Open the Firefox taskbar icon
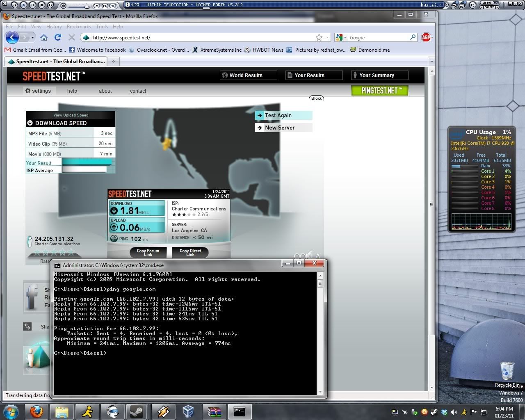The width and height of the screenshot is (525, 420). coord(37,411)
